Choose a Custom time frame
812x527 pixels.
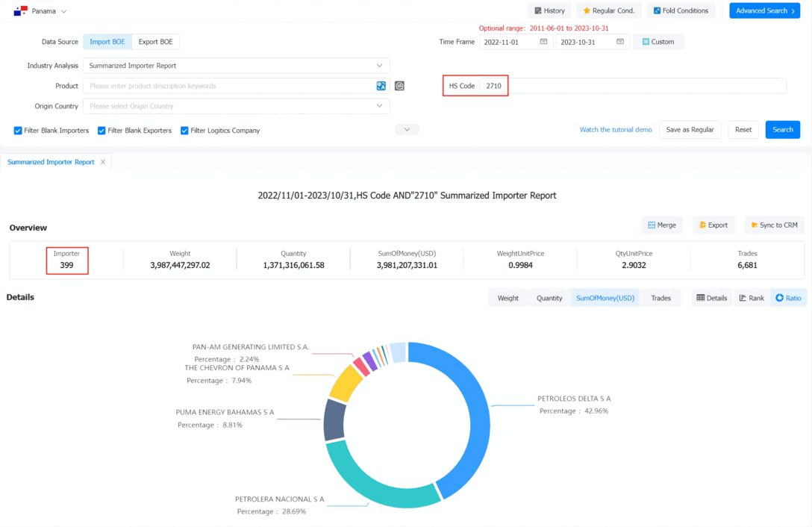pos(658,42)
